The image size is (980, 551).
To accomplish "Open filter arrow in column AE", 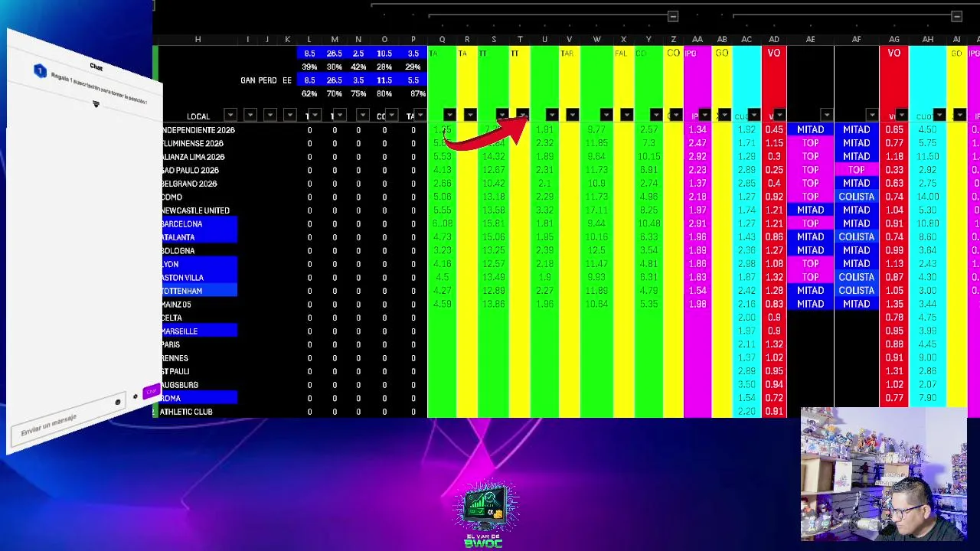I will (x=826, y=116).
